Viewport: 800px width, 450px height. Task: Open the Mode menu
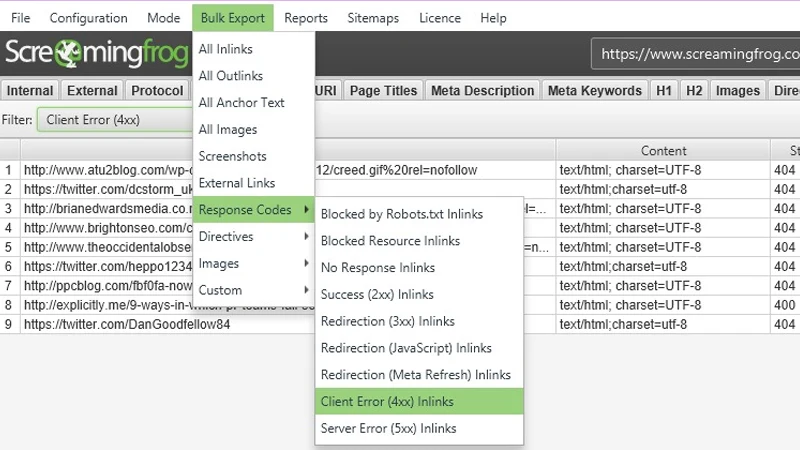tap(163, 18)
